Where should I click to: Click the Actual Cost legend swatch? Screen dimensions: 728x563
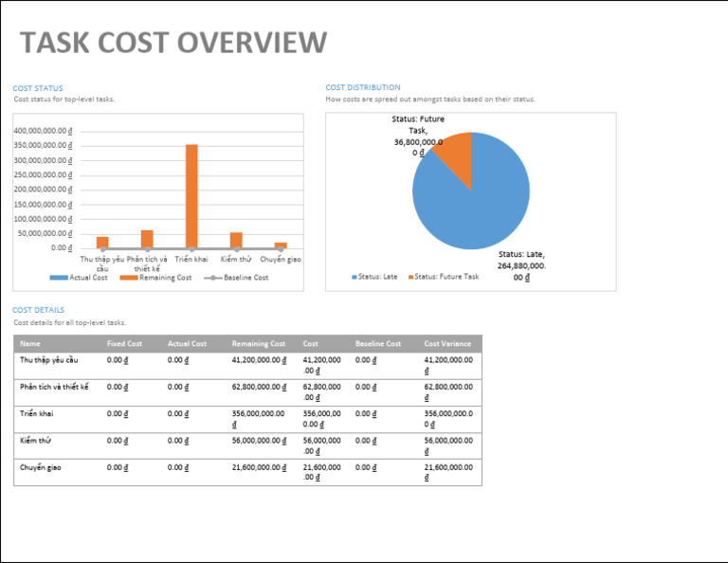(x=59, y=278)
